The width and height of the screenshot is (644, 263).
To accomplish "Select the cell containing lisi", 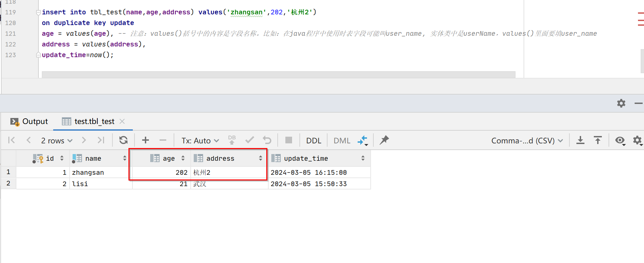I will [101, 184].
